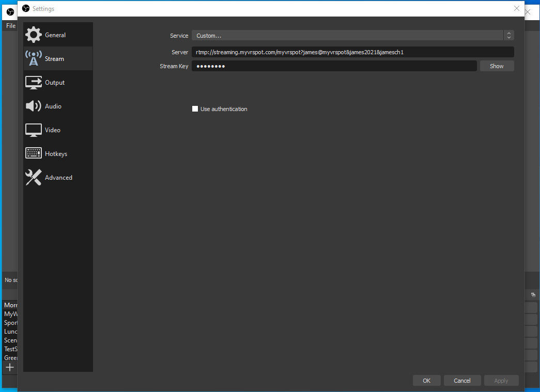This screenshot has width=540, height=392.
Task: Click the Audio speaker icon
Action: [x=34, y=106]
